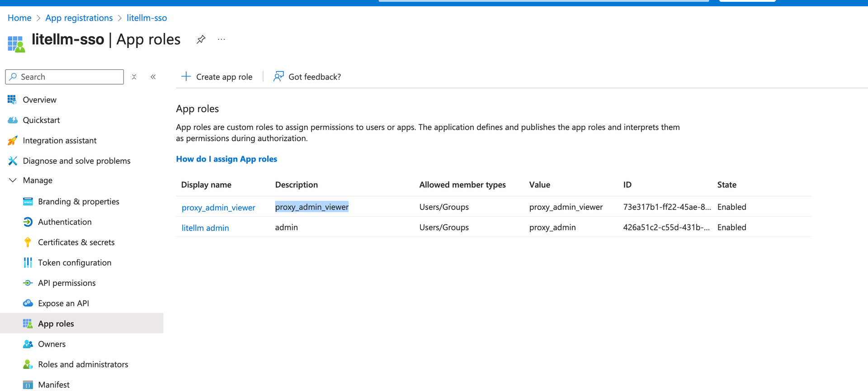Click the Enabled state of litellm admin
868x391 pixels.
731,227
